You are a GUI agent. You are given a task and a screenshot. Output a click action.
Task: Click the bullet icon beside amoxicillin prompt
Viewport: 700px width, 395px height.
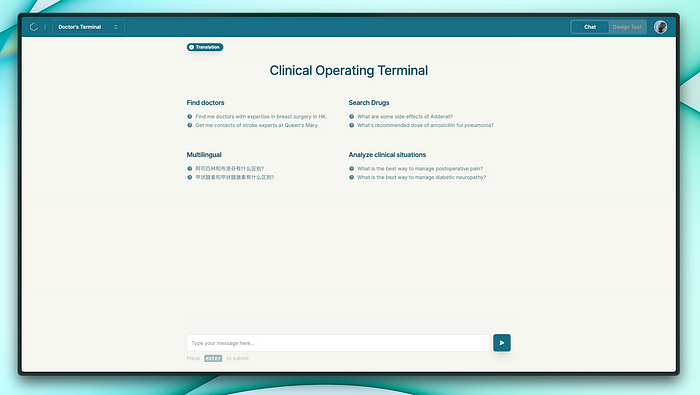point(351,125)
